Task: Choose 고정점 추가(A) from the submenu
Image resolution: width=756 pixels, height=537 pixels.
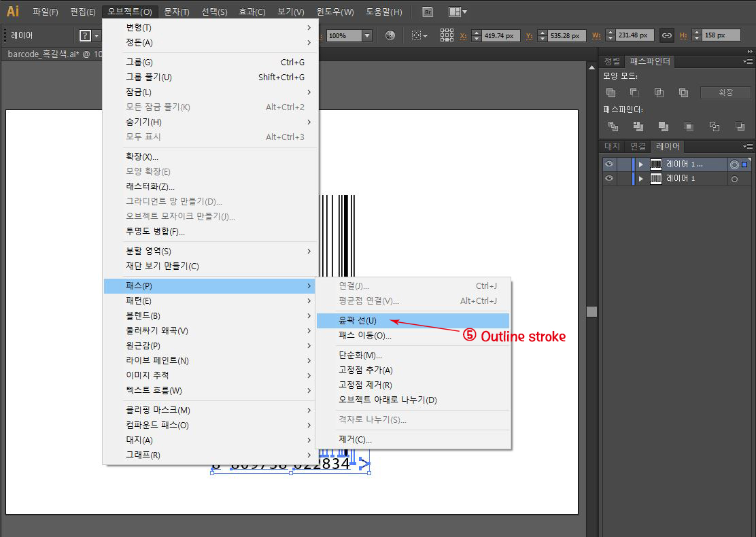Action: (413, 370)
